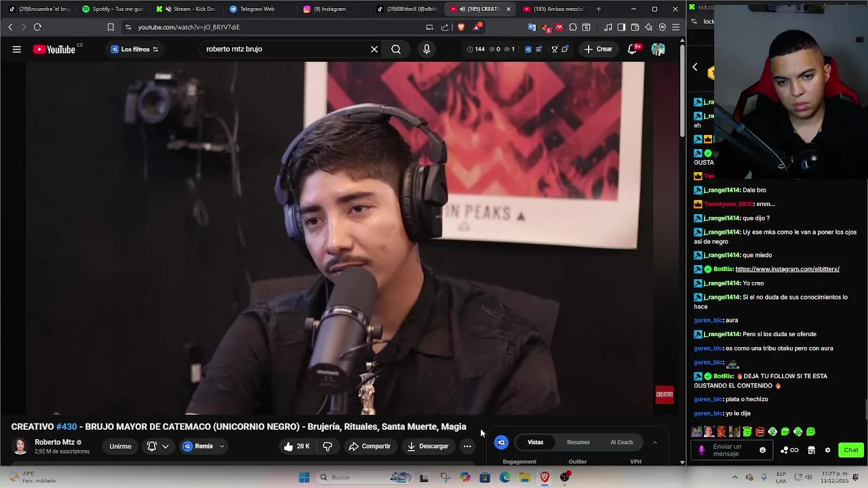Open Brave Leo AI sparkle icon
This screenshot has width=868, height=488.
[x=649, y=27]
